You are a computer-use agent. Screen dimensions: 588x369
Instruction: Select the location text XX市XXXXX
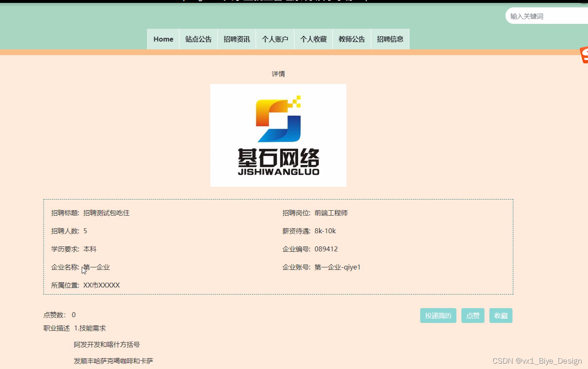click(x=101, y=285)
